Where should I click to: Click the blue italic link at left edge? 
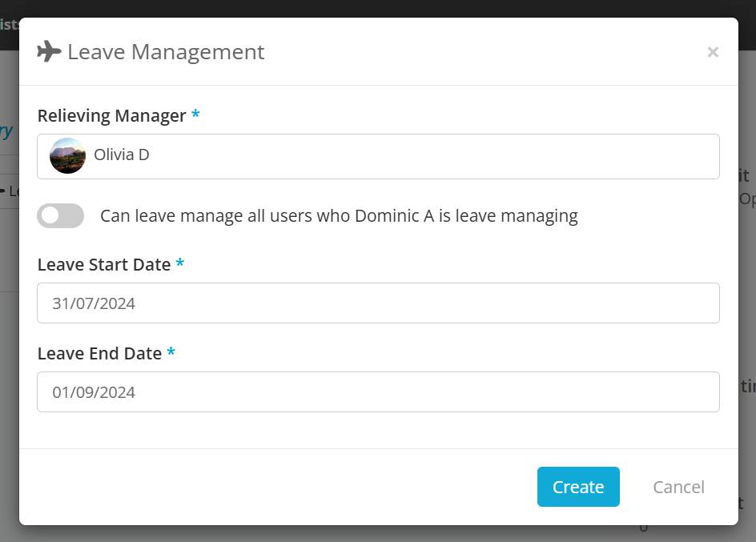pos(7,130)
